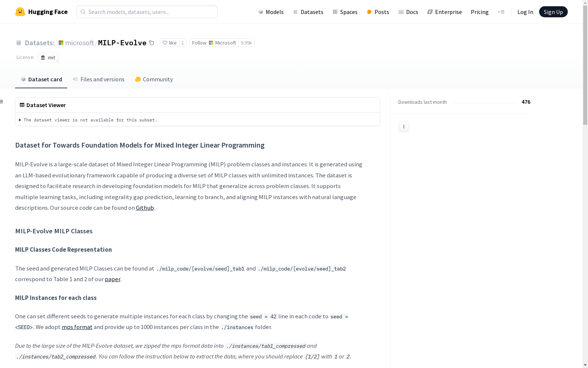Switch to Files and versions tab
588x368 pixels.
98,79
